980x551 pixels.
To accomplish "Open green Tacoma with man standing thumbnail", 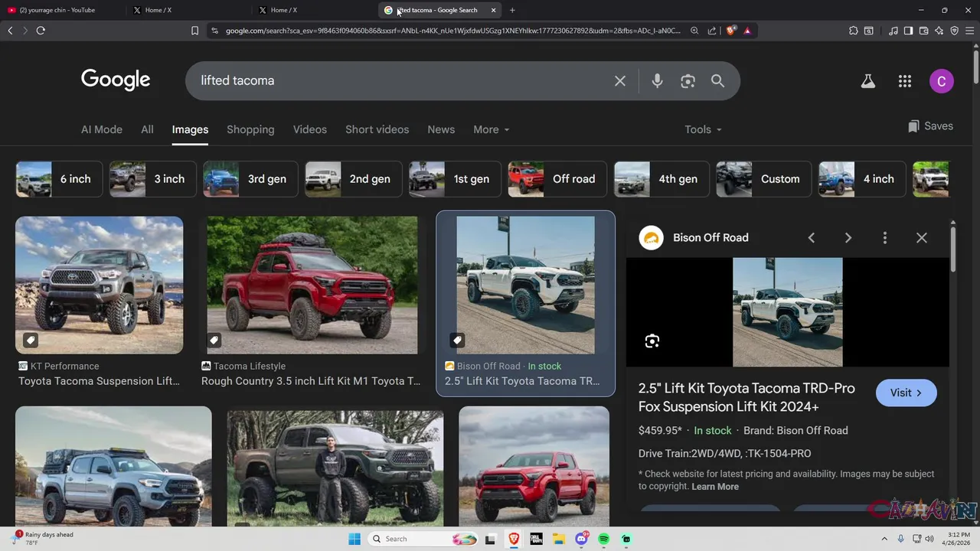I will (335, 468).
